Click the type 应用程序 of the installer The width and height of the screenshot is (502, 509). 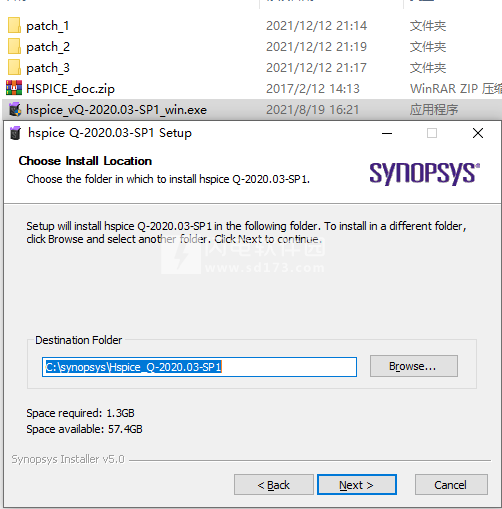point(434,110)
